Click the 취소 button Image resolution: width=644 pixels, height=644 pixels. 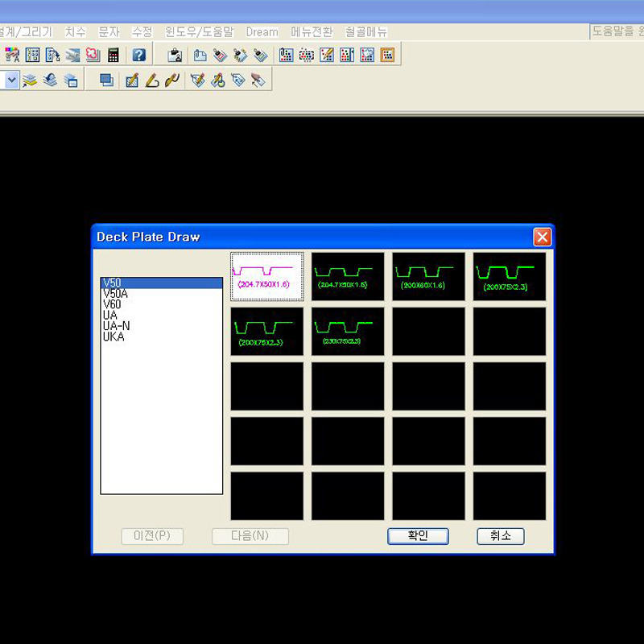(x=500, y=536)
